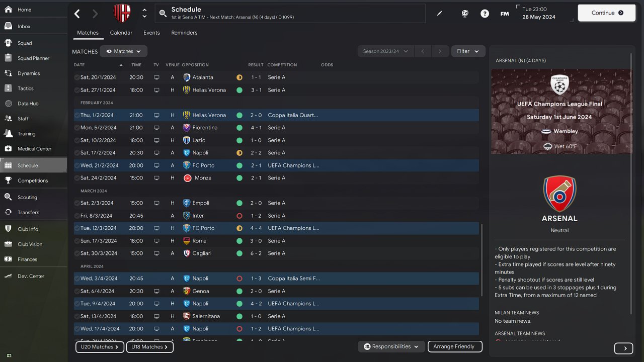The width and height of the screenshot is (644, 362).
Task: Switch to the Reminders tab
Action: [x=184, y=33]
